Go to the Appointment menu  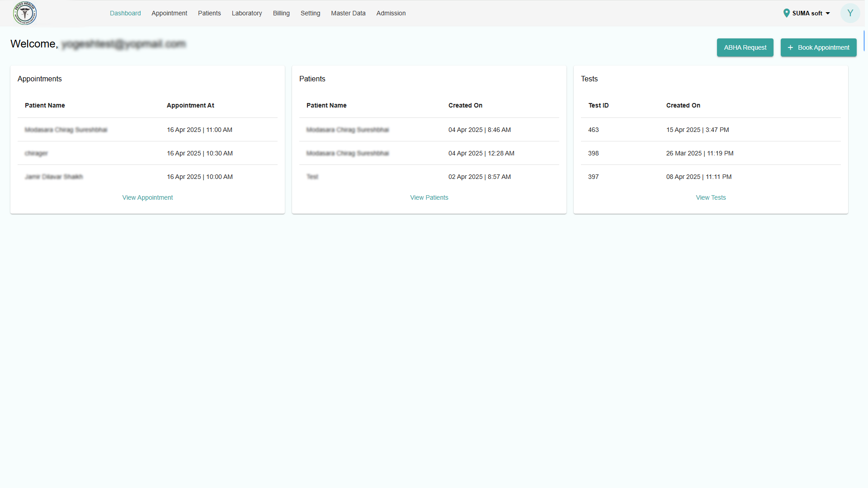pos(169,13)
